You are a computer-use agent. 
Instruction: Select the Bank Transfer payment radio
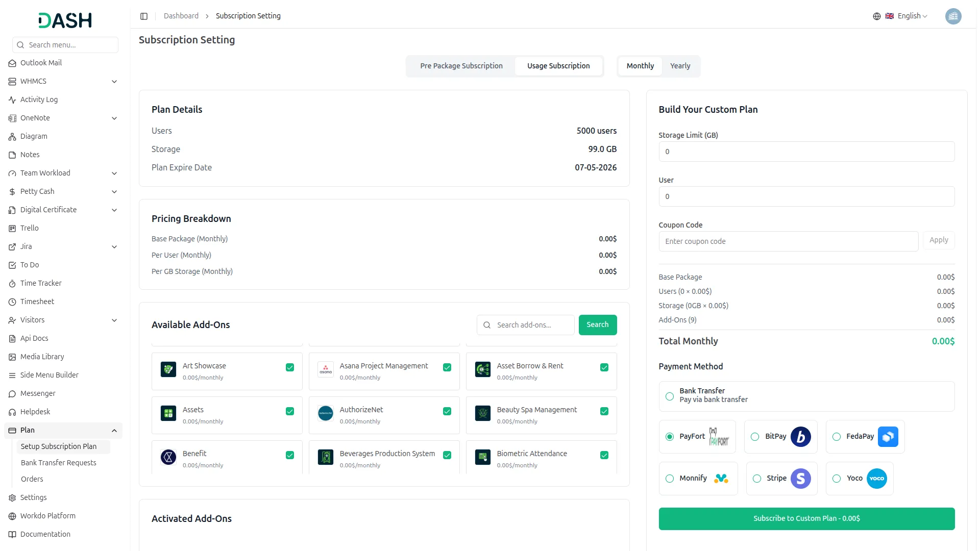(x=670, y=396)
